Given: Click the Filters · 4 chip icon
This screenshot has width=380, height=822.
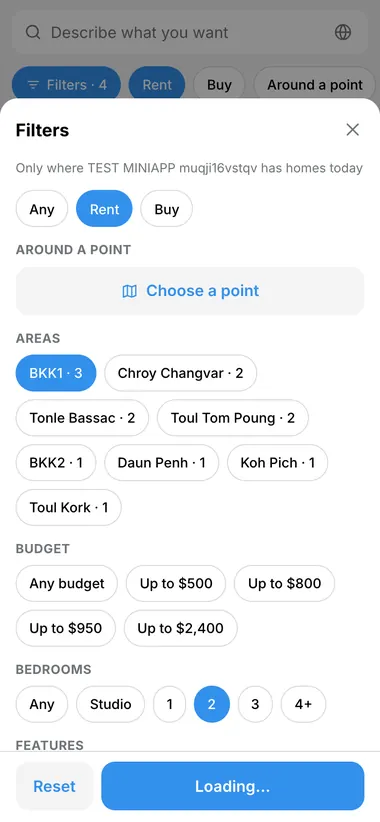Looking at the screenshot, I should pyautogui.click(x=34, y=85).
